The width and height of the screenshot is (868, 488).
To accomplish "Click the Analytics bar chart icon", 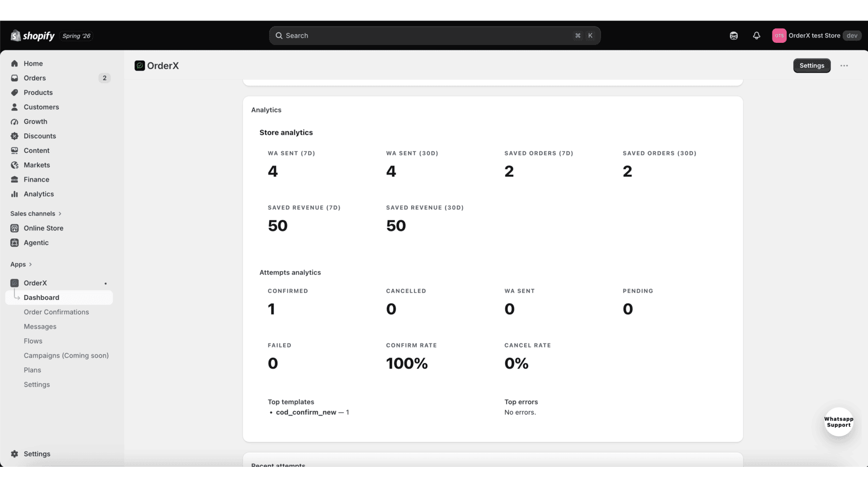I will (15, 194).
